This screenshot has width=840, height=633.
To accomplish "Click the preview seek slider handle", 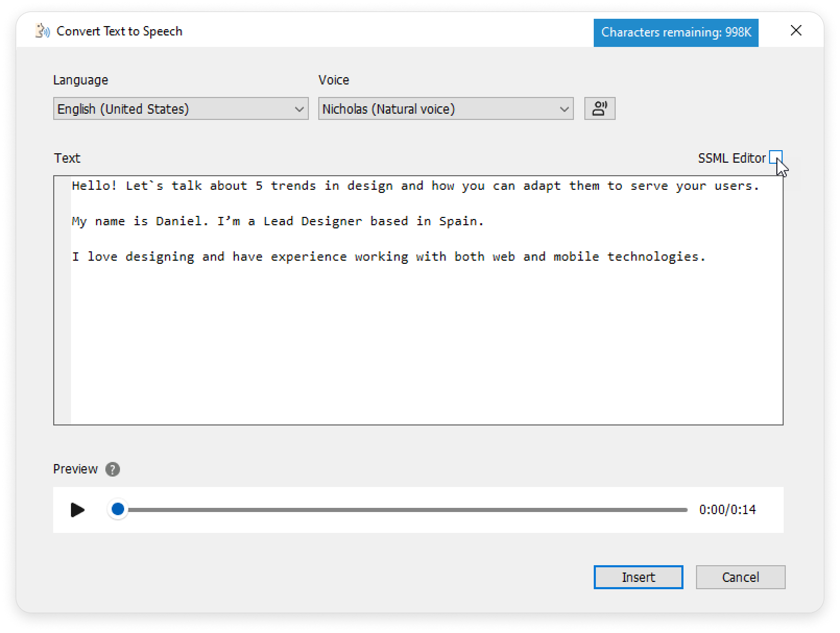I will (x=118, y=509).
